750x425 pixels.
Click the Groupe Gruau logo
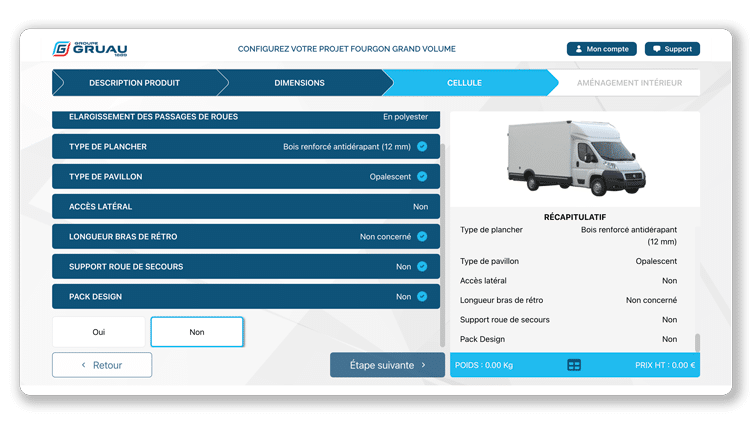point(89,48)
